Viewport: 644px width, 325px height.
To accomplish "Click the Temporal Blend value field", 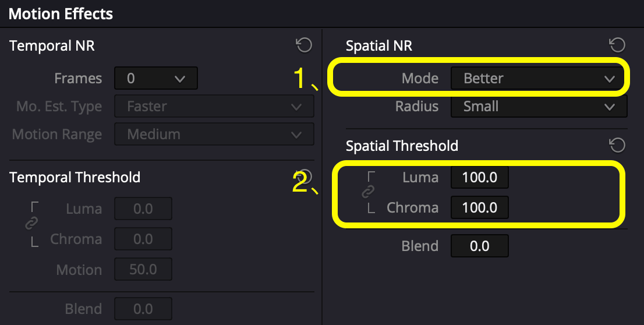I will [x=143, y=309].
